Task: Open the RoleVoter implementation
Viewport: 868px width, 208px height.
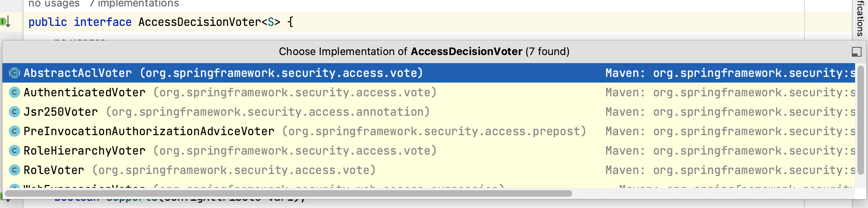Action: [x=429, y=170]
